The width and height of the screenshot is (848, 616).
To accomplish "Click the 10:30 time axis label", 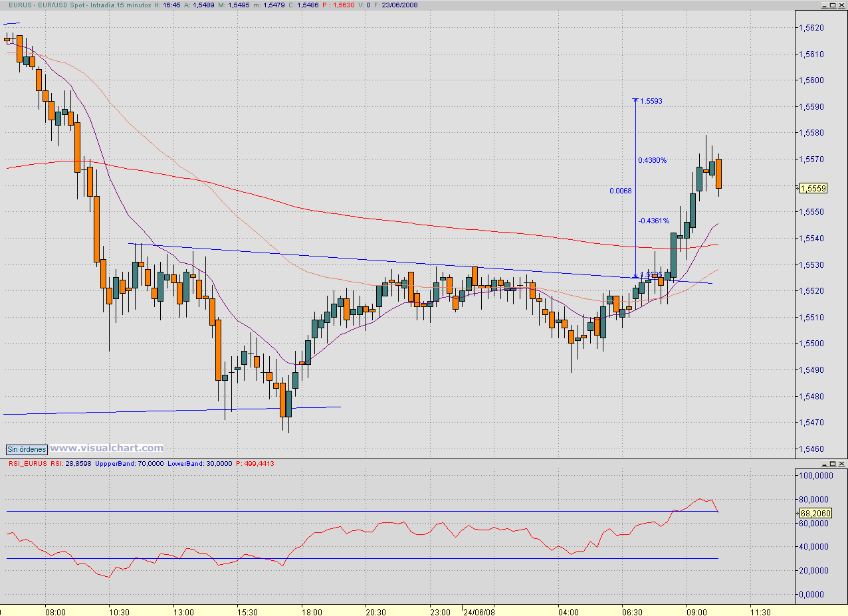I will pos(119,612).
